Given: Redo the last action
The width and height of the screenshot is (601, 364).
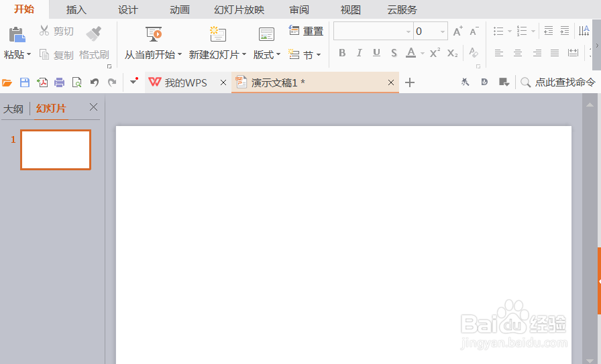Looking at the screenshot, I should point(112,82).
